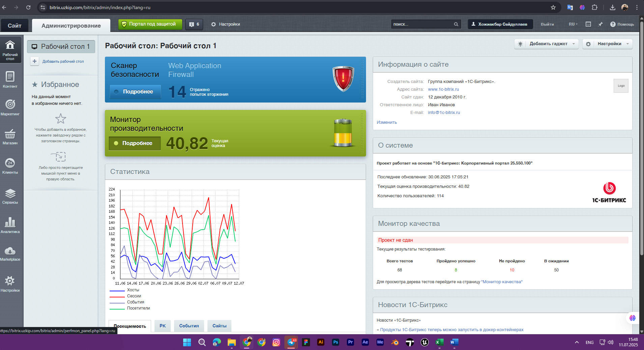The width and height of the screenshot is (644, 350).
Task: Click the Web Application Firewall heading
Action: (195, 70)
